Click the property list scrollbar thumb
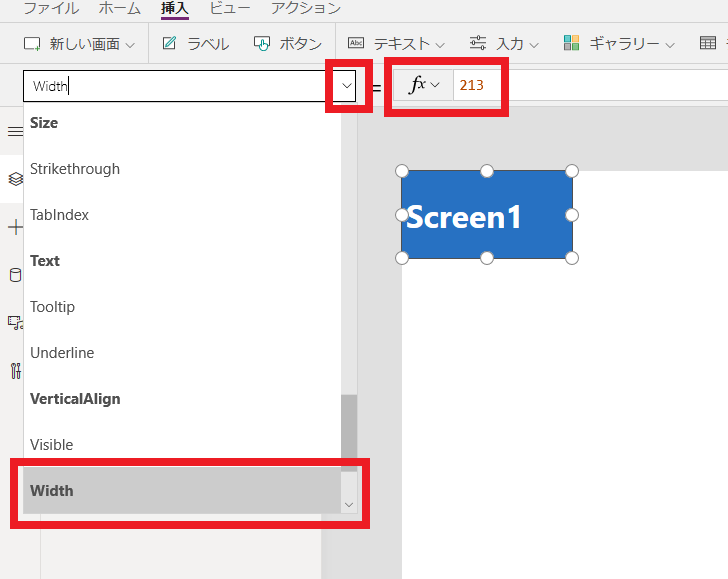 pyautogui.click(x=349, y=433)
